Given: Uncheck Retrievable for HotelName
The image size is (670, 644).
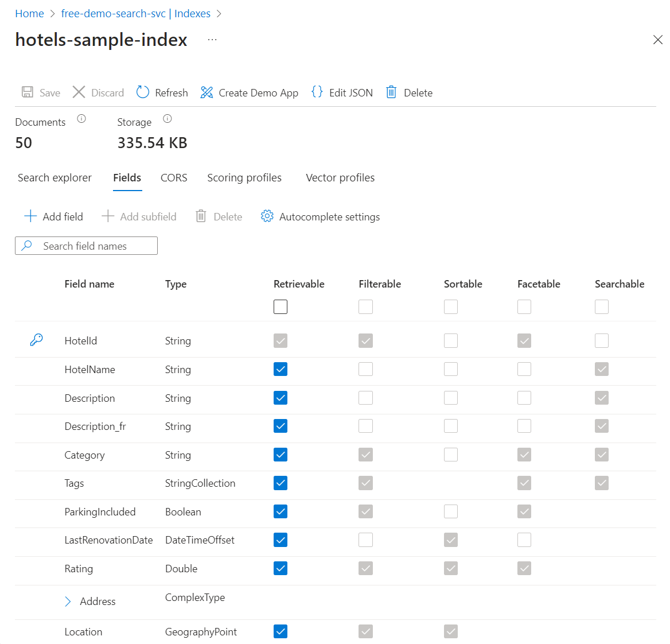Looking at the screenshot, I should [281, 369].
